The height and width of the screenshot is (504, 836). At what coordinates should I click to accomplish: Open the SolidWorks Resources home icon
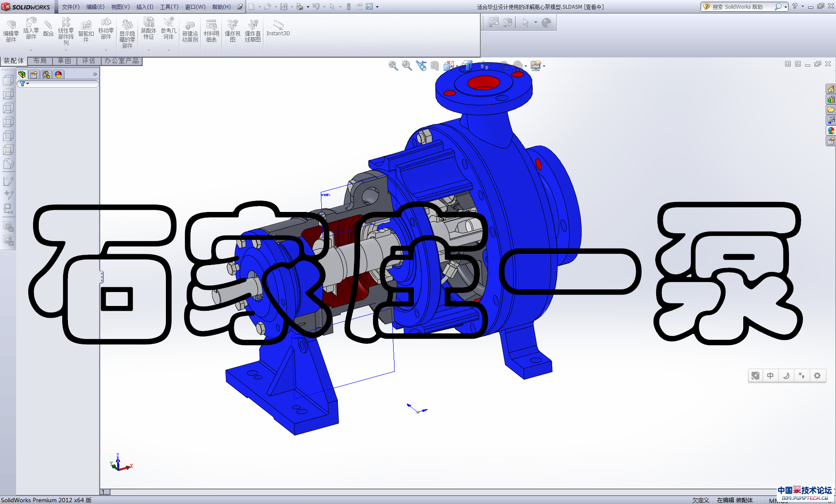(x=831, y=89)
